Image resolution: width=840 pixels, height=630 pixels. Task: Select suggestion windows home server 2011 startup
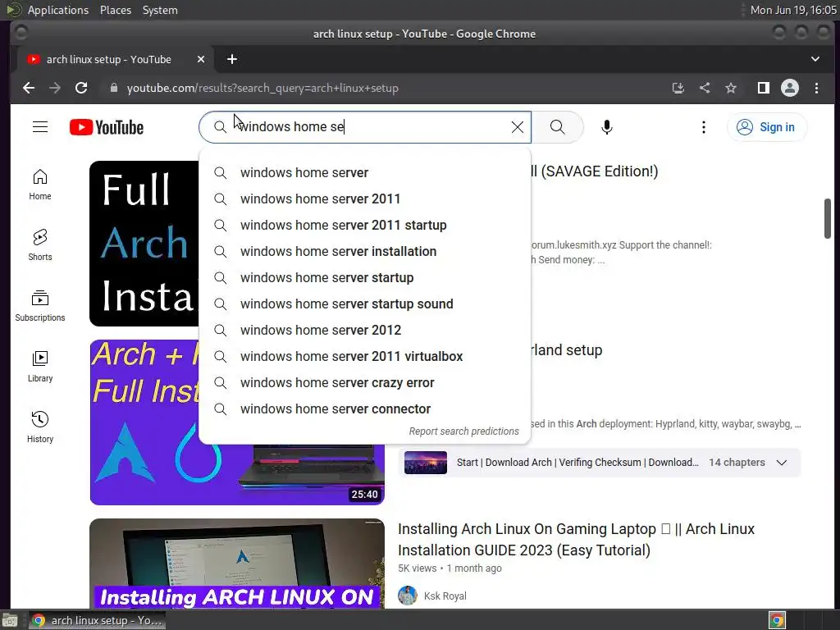point(364,225)
